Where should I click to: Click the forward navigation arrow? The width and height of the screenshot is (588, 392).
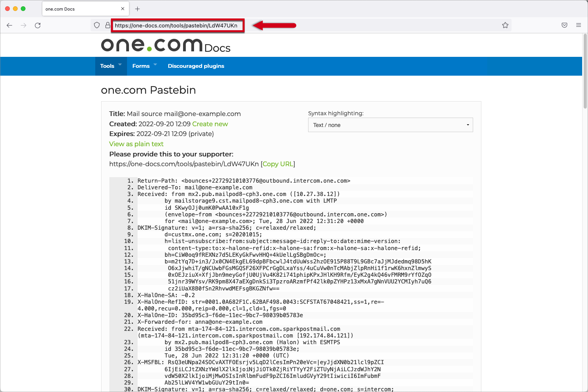tap(24, 25)
